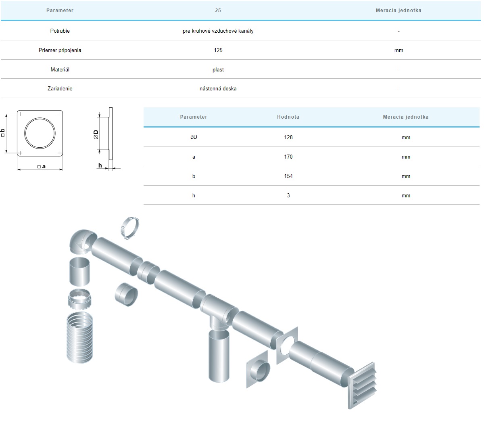Image resolution: width=484 pixels, height=448 pixels.
Task: Click the 'Hodnota' column header
Action: pos(288,117)
